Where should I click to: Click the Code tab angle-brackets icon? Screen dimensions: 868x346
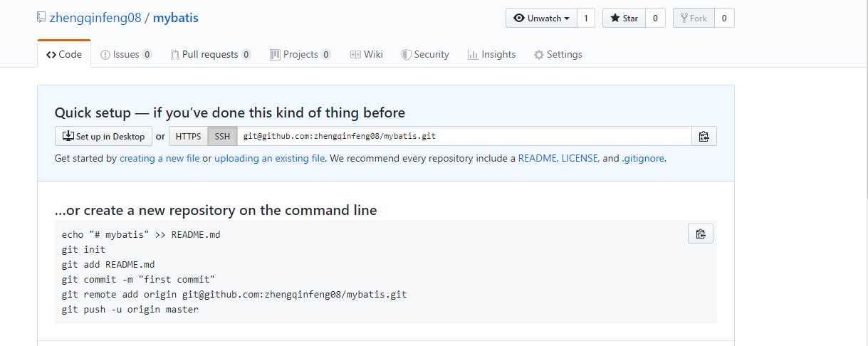[x=51, y=55]
